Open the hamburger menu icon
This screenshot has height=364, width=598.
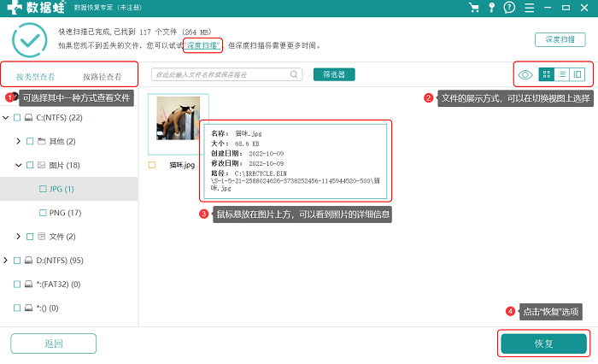point(529,8)
